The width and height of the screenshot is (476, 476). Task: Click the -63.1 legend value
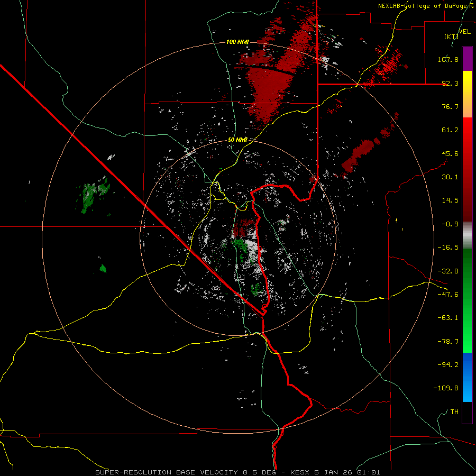[x=448, y=318]
